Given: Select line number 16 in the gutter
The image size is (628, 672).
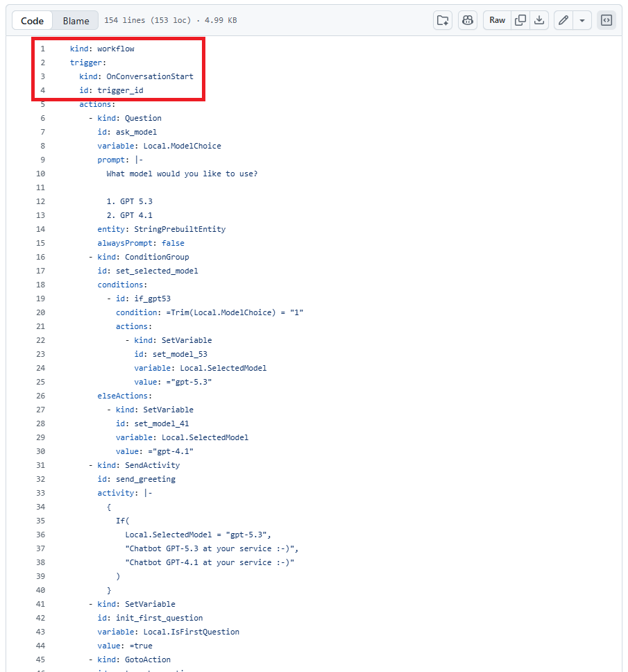Looking at the screenshot, I should pos(40,257).
